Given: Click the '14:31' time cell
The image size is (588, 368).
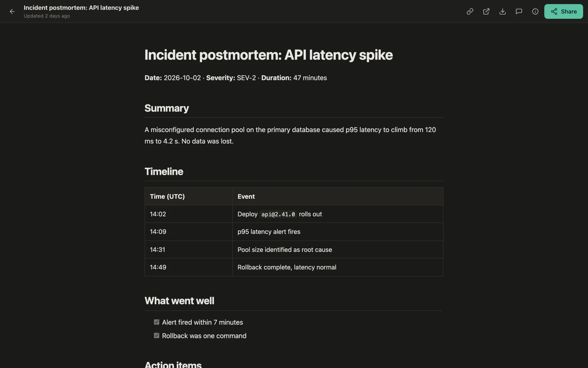Looking at the screenshot, I should pos(189,250).
